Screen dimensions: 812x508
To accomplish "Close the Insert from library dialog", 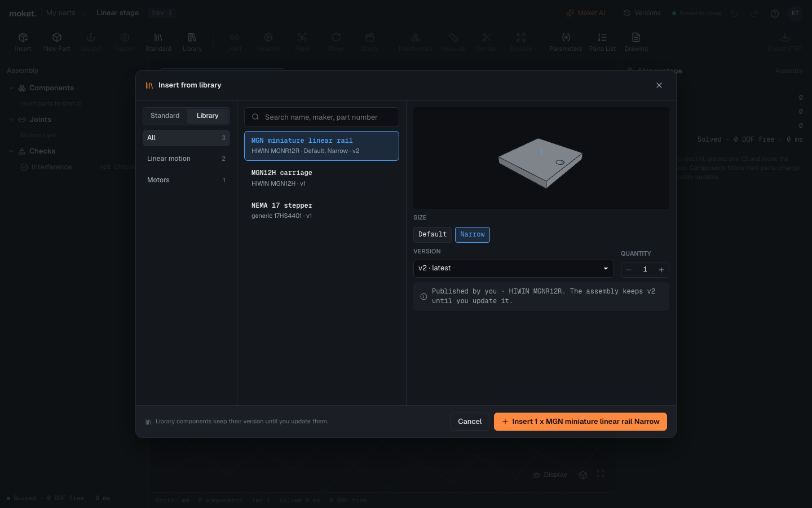I will point(659,85).
